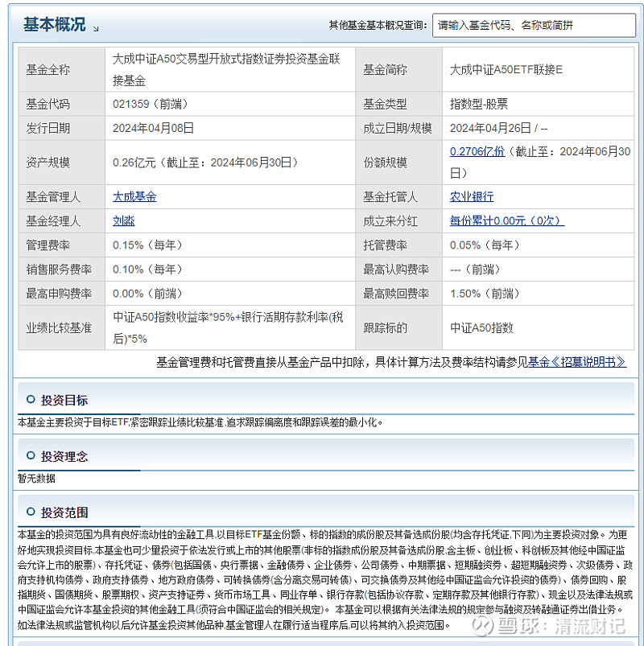Click custody fee value 0.05%（每年）
Viewport: 644px width, 646px height.
point(485,245)
